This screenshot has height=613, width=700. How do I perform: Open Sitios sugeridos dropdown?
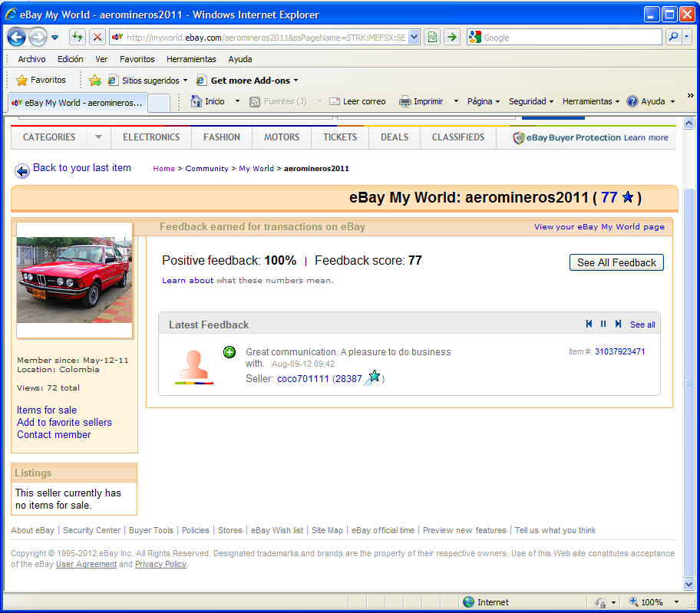(148, 81)
